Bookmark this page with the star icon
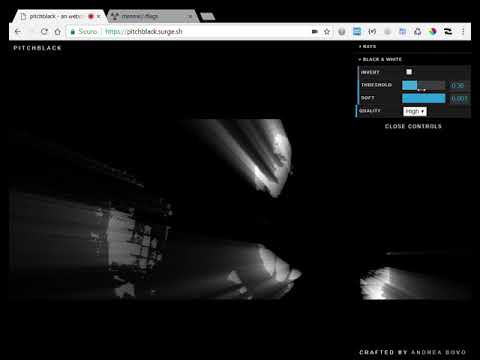 (327, 32)
